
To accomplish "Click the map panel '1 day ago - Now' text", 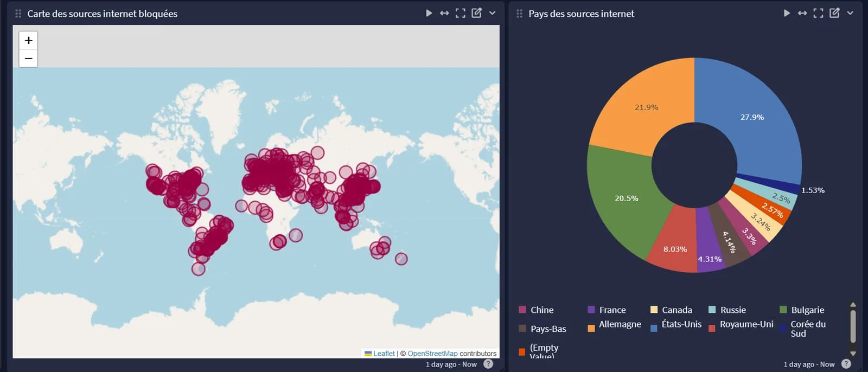I will coord(451,364).
